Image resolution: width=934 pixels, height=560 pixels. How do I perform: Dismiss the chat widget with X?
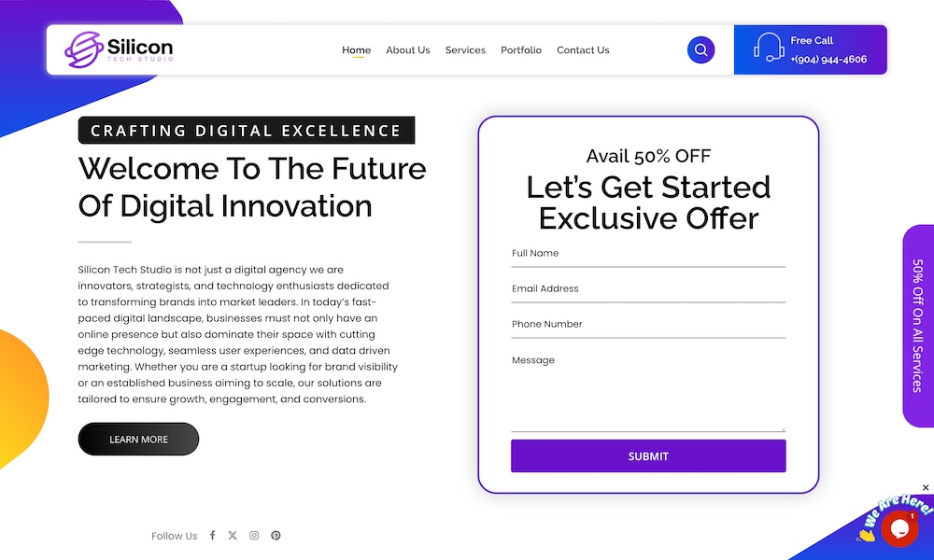(x=926, y=487)
